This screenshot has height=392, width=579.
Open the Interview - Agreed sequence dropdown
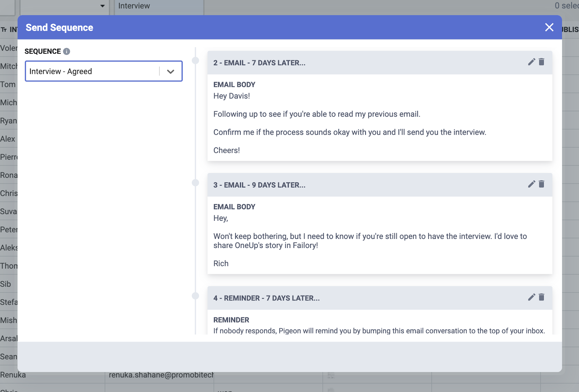click(170, 71)
